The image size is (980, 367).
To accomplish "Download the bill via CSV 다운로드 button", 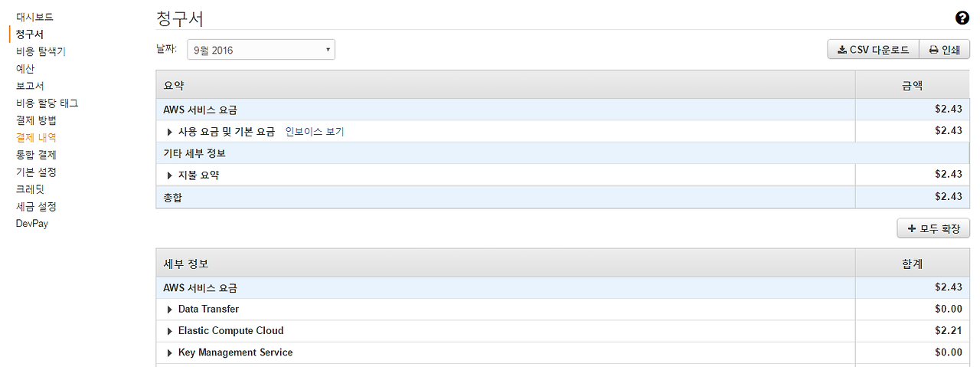I will (x=873, y=50).
